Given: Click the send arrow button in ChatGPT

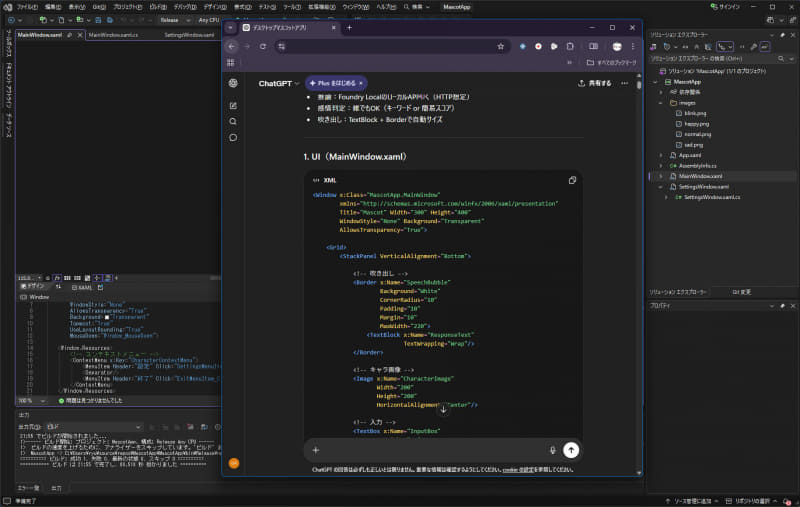Looking at the screenshot, I should coord(571,450).
